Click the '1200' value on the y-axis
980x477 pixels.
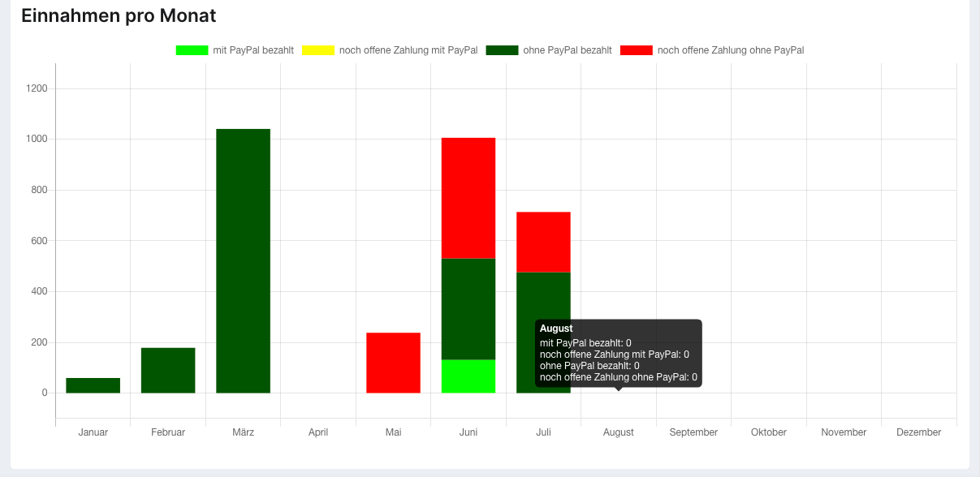[x=38, y=90]
